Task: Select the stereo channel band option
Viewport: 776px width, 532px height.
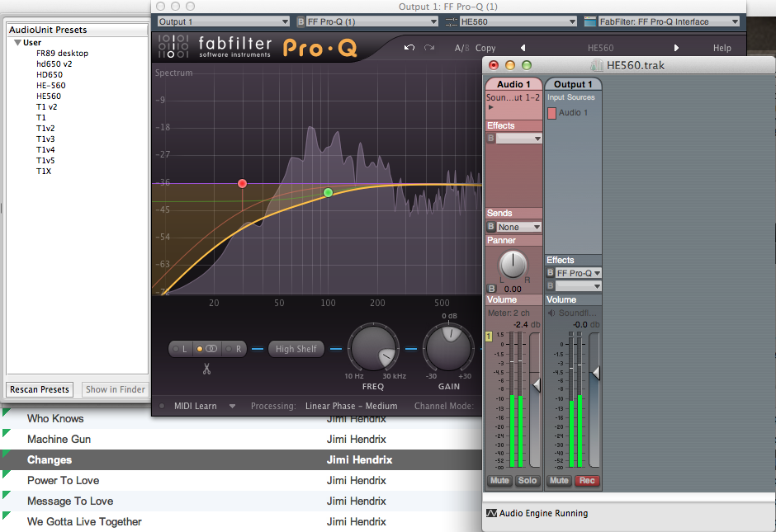Action: tap(207, 349)
